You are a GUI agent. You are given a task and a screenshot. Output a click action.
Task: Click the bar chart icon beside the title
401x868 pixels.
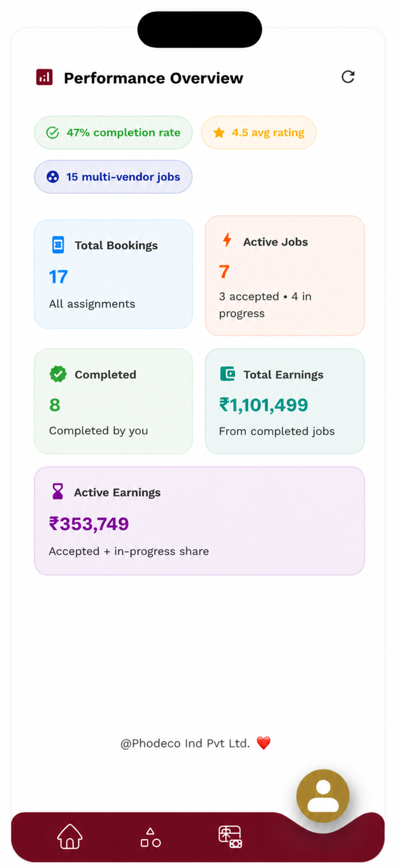[x=45, y=77]
